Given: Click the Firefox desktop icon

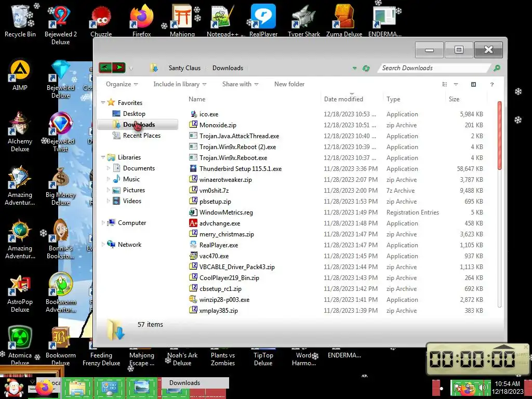Looking at the screenshot, I should click(141, 20).
